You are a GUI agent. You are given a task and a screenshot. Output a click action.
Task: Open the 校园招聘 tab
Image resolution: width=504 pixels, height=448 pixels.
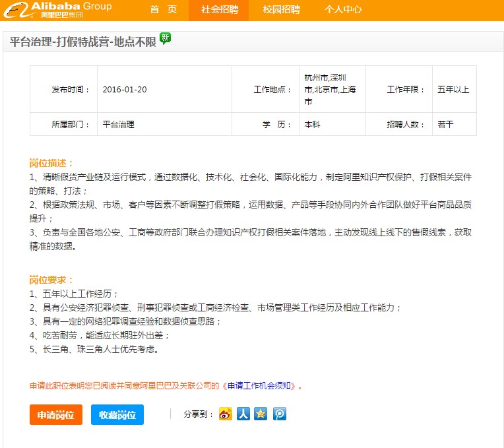281,10
